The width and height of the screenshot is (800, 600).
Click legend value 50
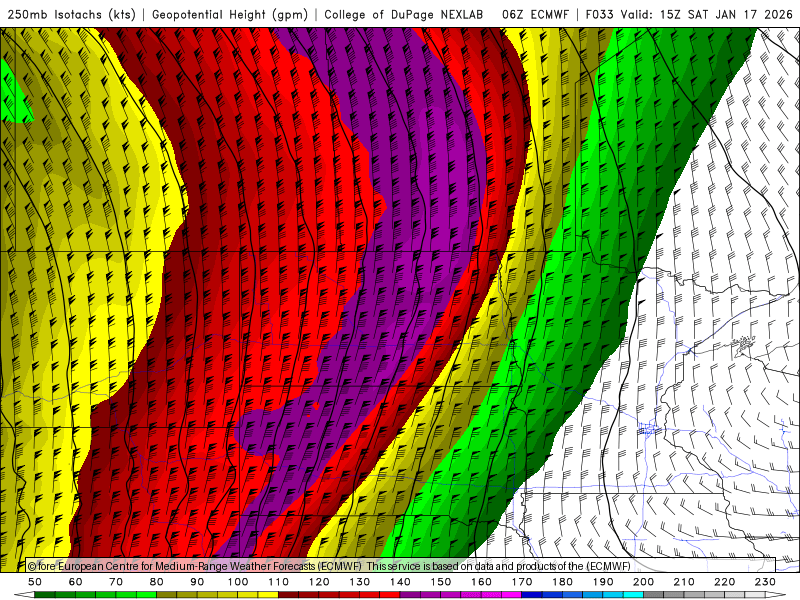tap(35, 582)
